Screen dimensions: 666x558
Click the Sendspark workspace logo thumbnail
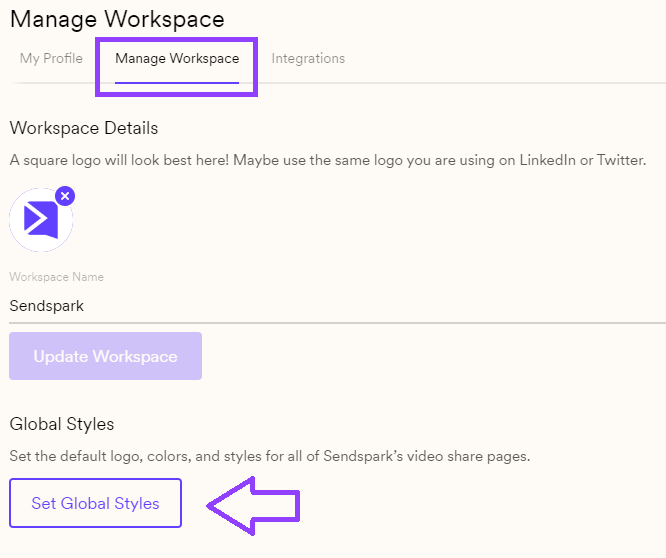point(41,220)
